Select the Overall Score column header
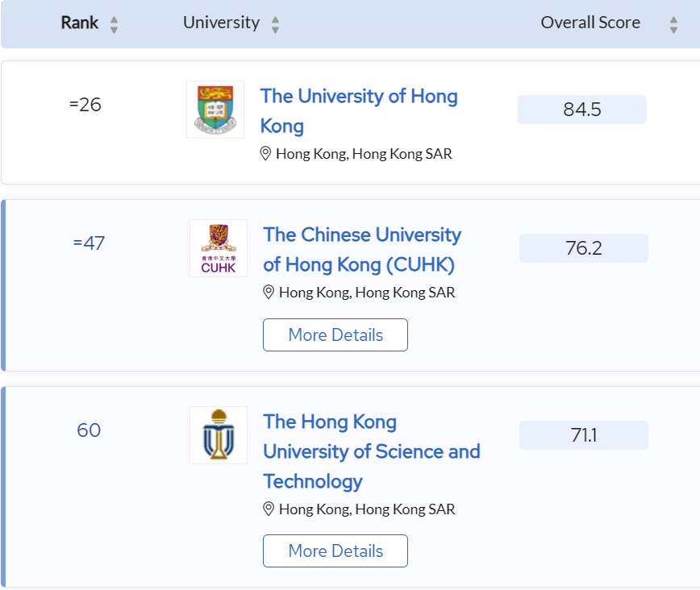Image resolution: width=700 pixels, height=590 pixels. [x=590, y=23]
